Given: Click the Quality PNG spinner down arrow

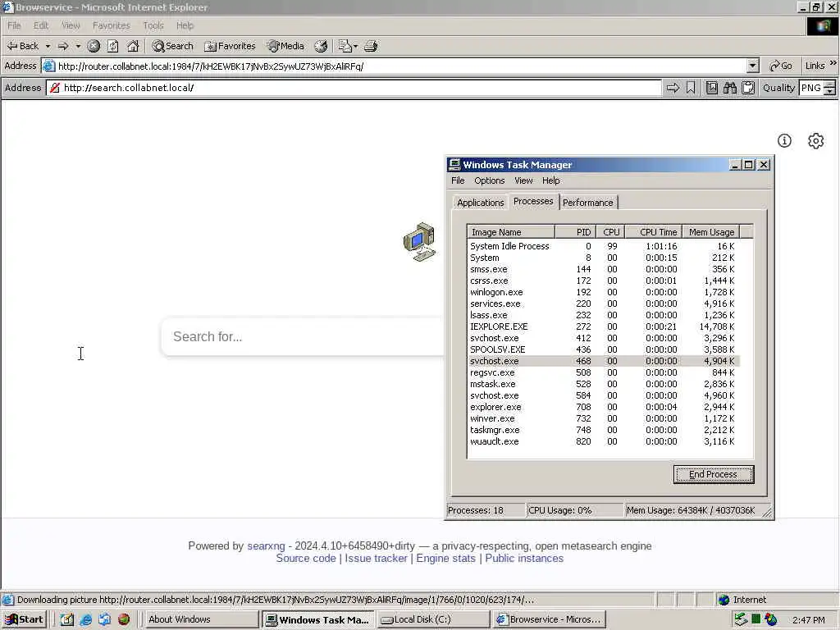Looking at the screenshot, I should pos(830,92).
